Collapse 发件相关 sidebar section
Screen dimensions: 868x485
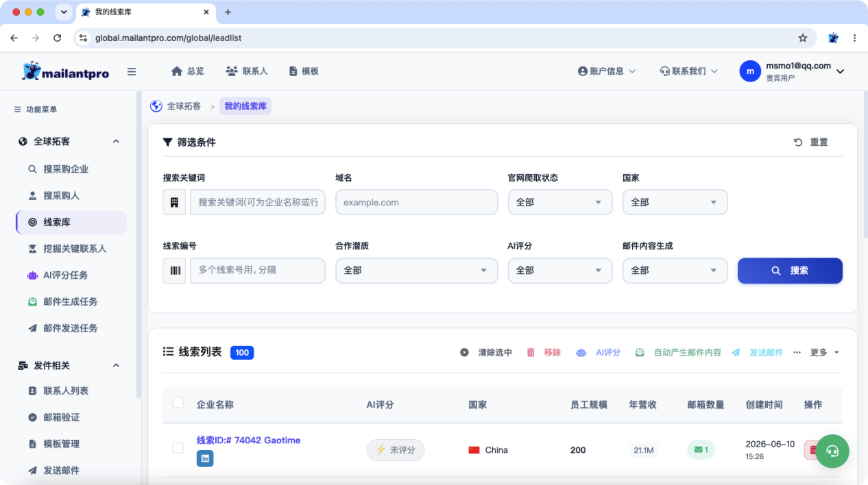[x=116, y=366]
